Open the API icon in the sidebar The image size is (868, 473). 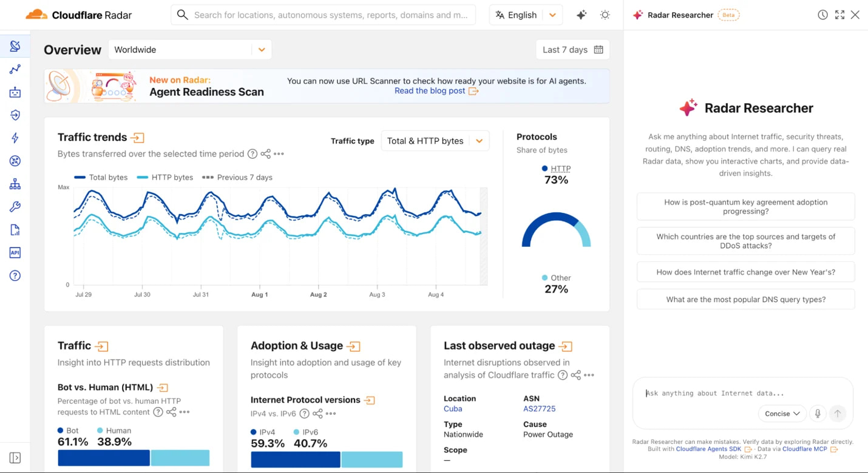point(15,253)
